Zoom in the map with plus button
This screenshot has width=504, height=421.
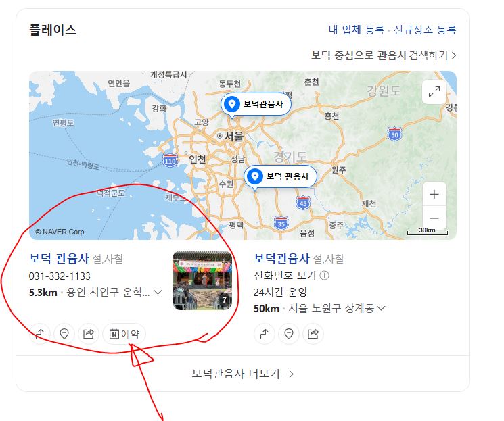pos(434,194)
